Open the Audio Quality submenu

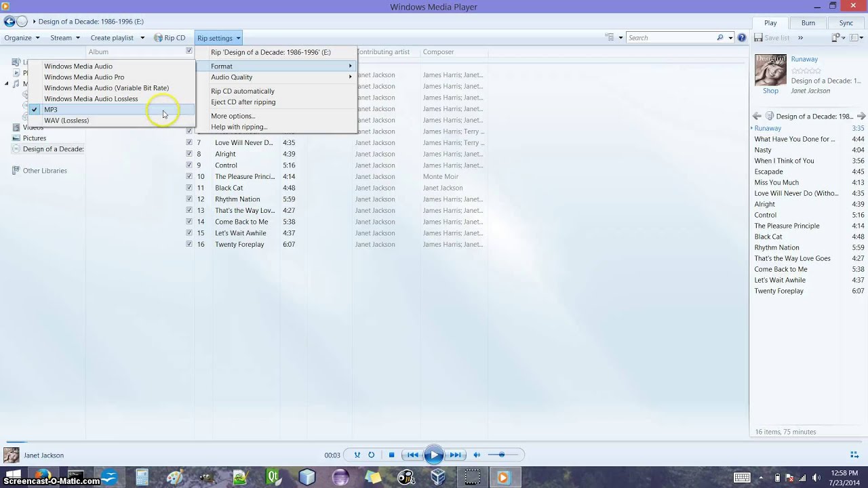[x=276, y=77]
